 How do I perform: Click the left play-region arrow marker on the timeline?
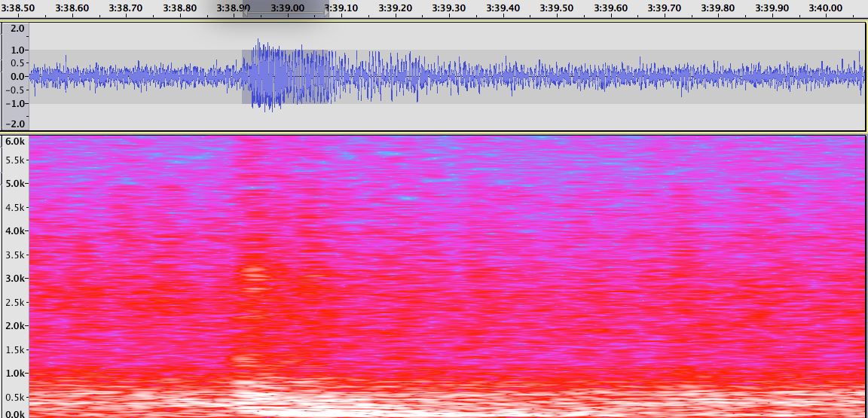click(x=245, y=13)
